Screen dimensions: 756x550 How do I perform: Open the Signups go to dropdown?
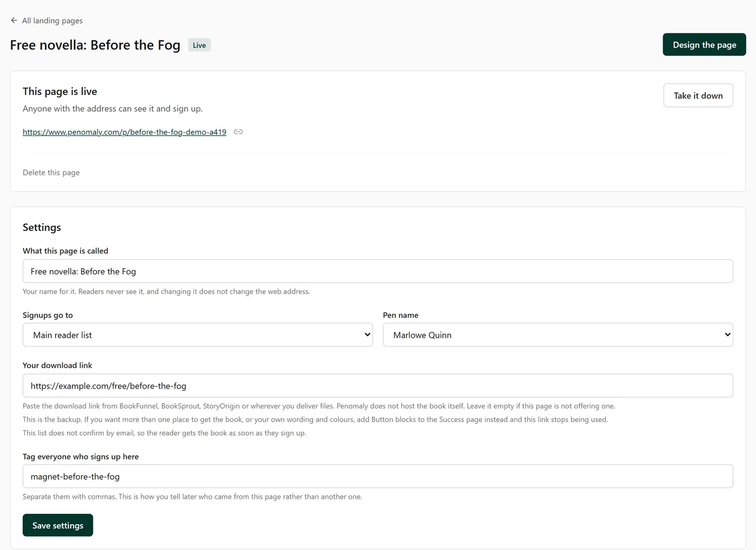tap(198, 335)
